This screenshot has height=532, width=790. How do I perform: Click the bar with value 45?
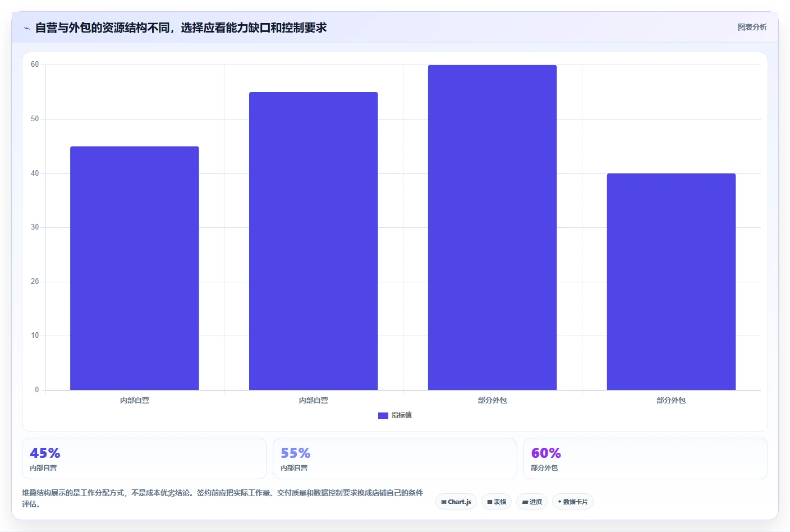pos(135,268)
